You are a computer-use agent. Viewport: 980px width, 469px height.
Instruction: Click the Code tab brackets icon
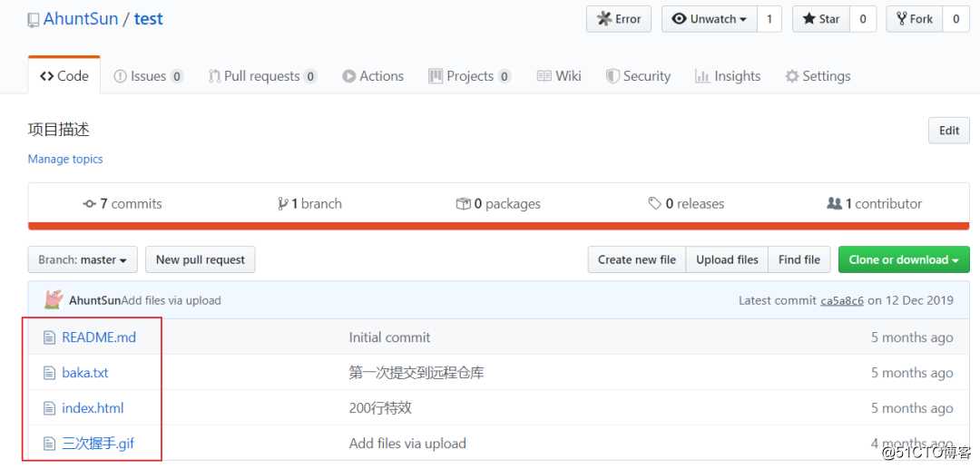pos(47,76)
